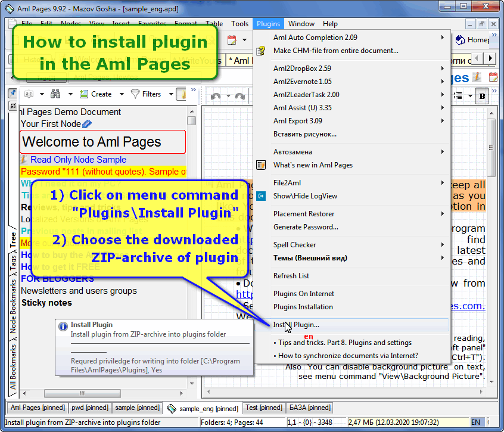The height and width of the screenshot is (432, 504).
Task: Choose Install Plugin... menu item
Action: click(352, 325)
